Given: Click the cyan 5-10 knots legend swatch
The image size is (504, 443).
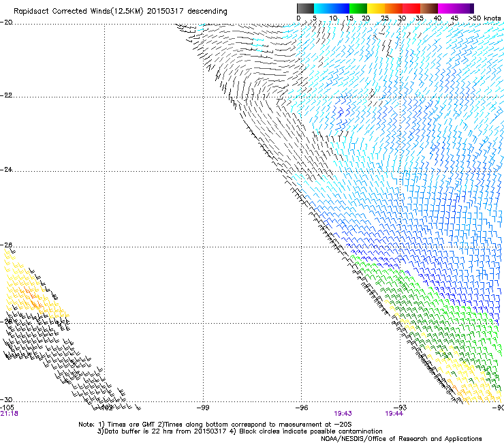Looking at the screenshot, I should [323, 8].
